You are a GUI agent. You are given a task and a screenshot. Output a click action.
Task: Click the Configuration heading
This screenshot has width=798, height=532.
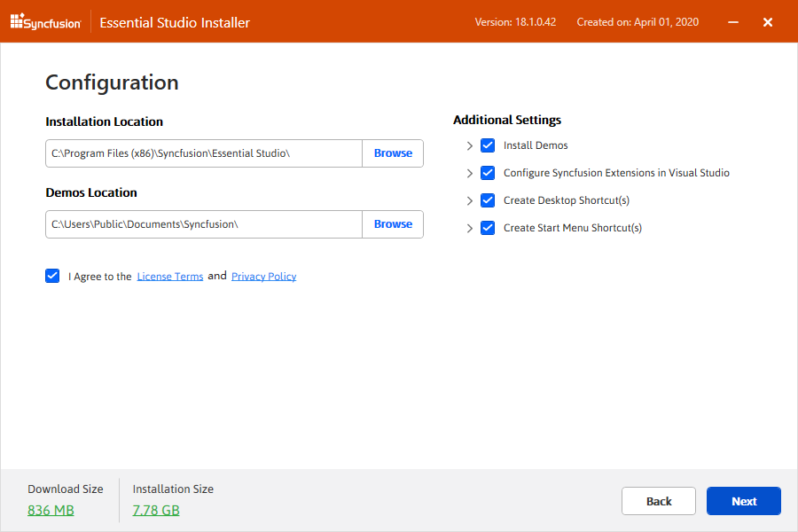click(112, 83)
